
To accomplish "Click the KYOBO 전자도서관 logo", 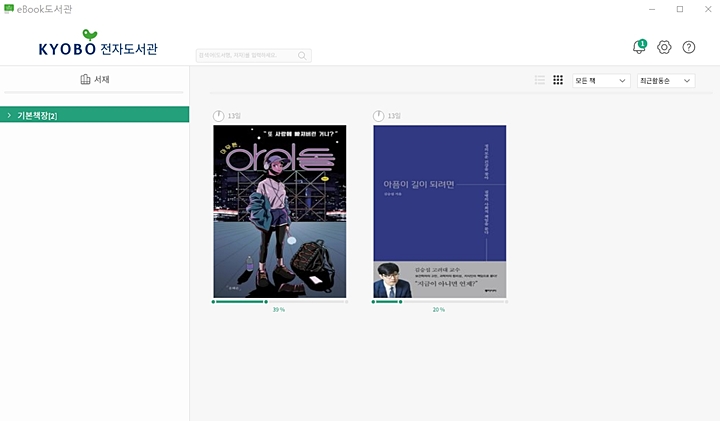I will click(98, 47).
